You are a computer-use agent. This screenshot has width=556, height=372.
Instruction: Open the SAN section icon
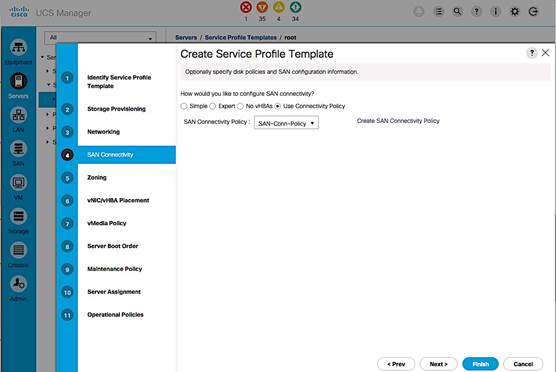point(18,149)
